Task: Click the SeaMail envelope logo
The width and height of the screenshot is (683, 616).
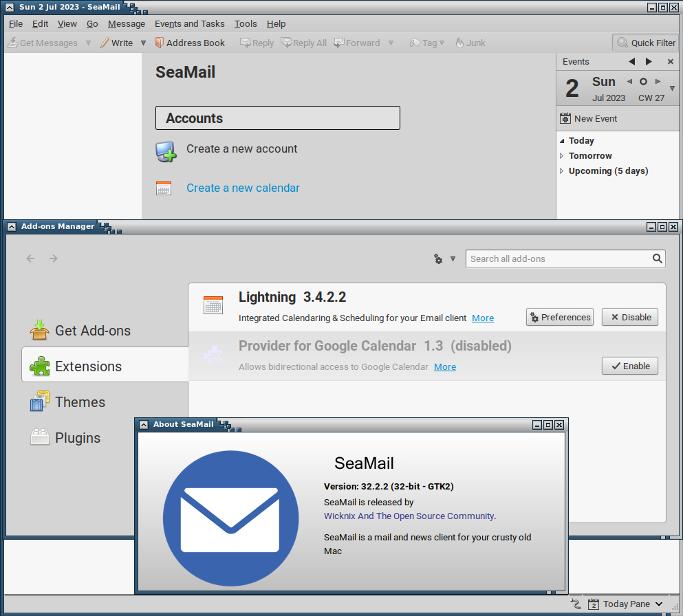Action: (x=230, y=518)
